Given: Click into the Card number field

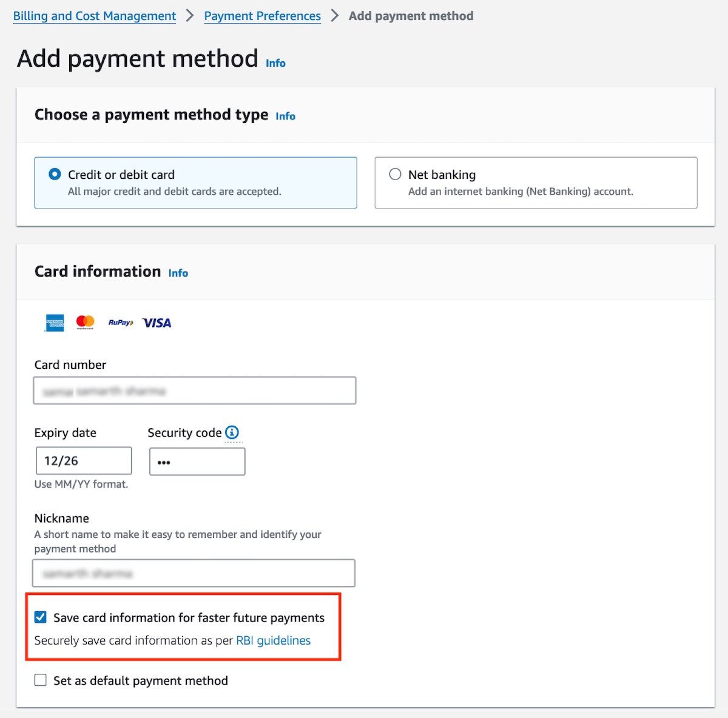Looking at the screenshot, I should [x=194, y=391].
